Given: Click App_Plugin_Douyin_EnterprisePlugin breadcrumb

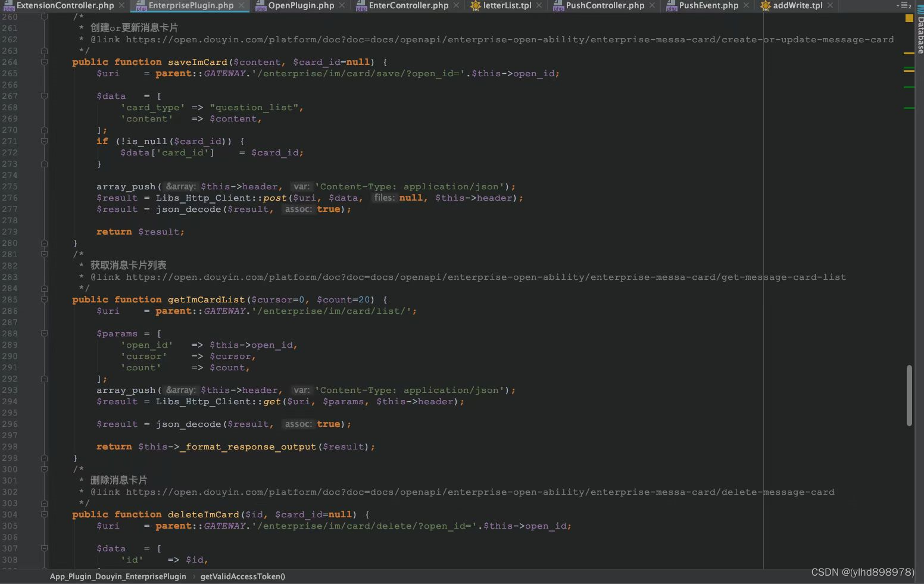Looking at the screenshot, I should point(118,576).
